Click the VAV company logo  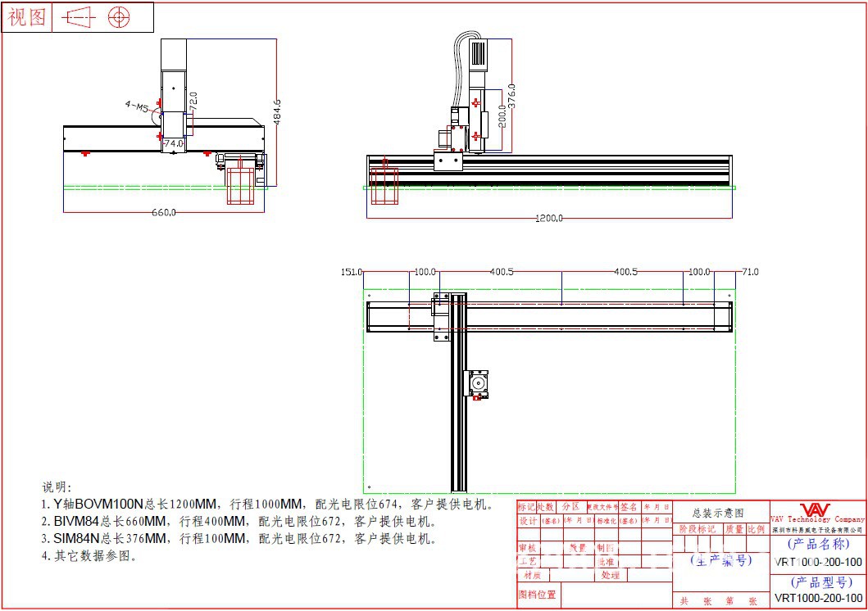[815, 509]
